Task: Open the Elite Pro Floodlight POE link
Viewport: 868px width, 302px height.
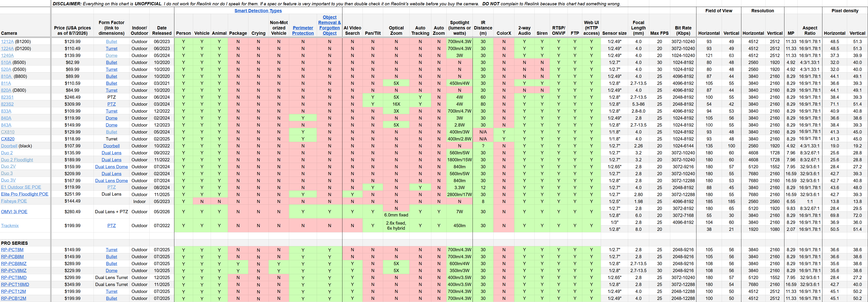Action: pyautogui.click(x=25, y=194)
